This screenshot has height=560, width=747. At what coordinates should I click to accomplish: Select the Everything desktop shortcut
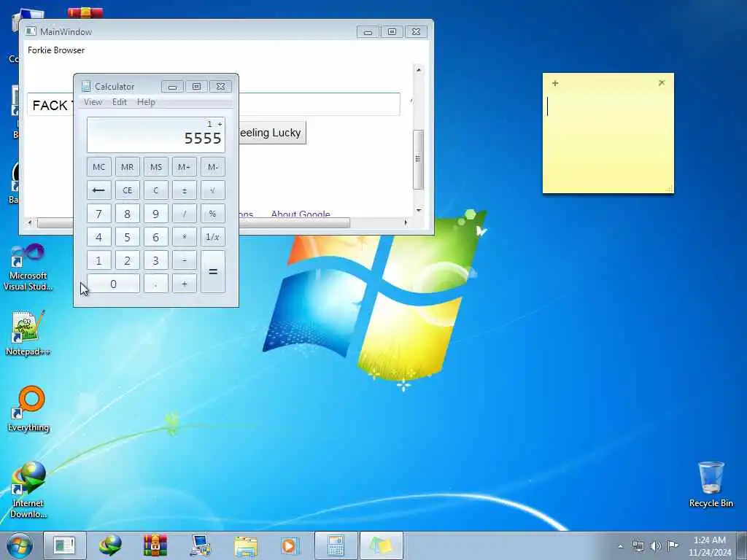coord(28,409)
